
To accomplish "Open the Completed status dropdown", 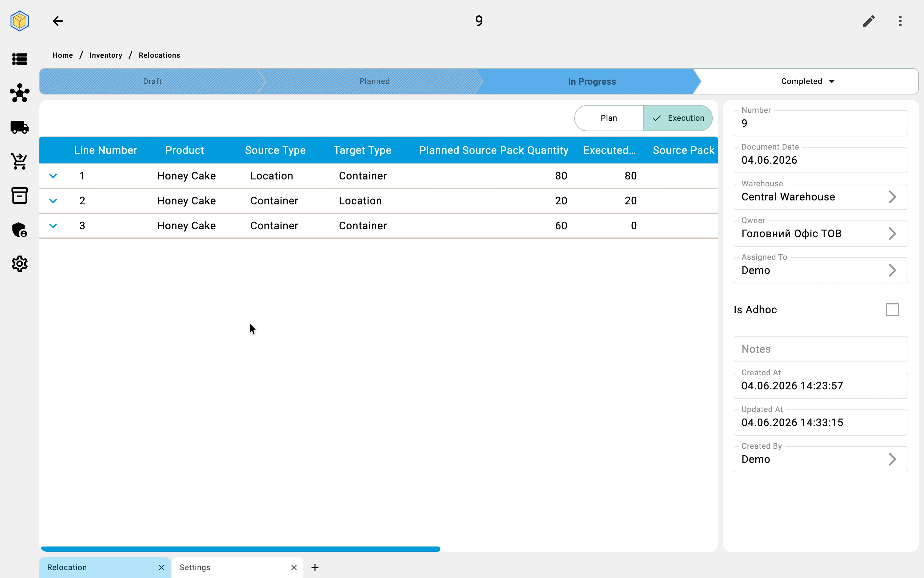I will [x=808, y=81].
